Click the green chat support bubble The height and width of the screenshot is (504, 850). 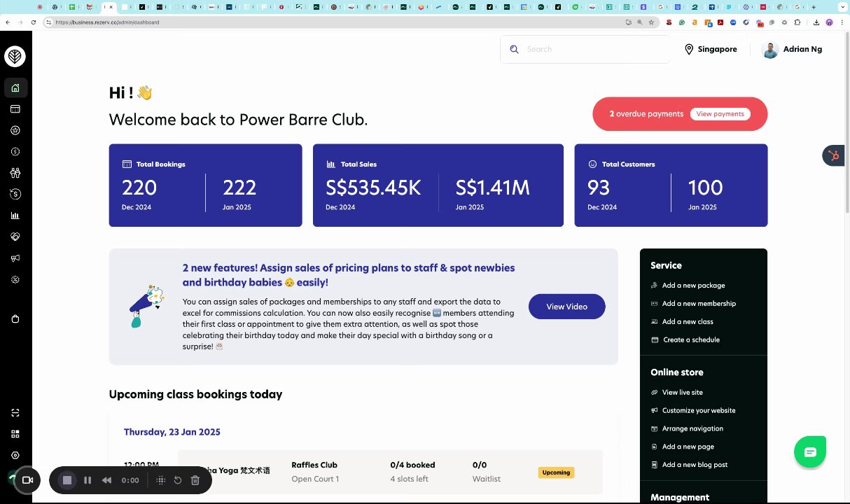(810, 452)
